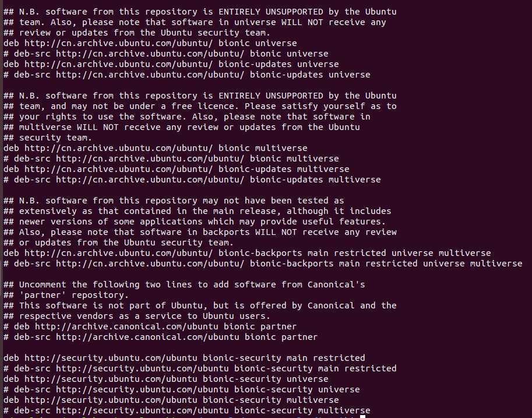Viewport: 532px width, 418px height.
Task: Click the bionic-updates universe deb URL
Action: click(119, 64)
